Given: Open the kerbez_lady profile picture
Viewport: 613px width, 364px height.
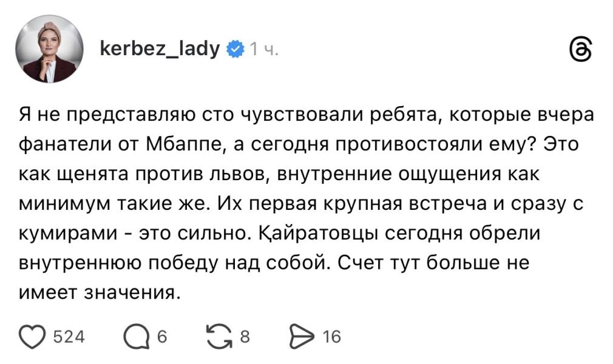Looking at the screenshot, I should pos(49,49).
